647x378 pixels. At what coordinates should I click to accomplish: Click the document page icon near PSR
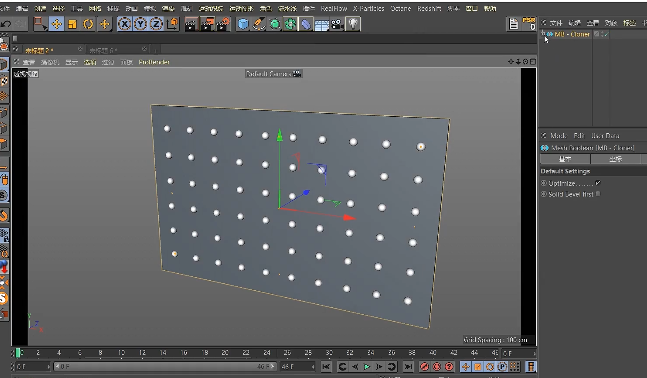pyautogui.click(x=513, y=24)
